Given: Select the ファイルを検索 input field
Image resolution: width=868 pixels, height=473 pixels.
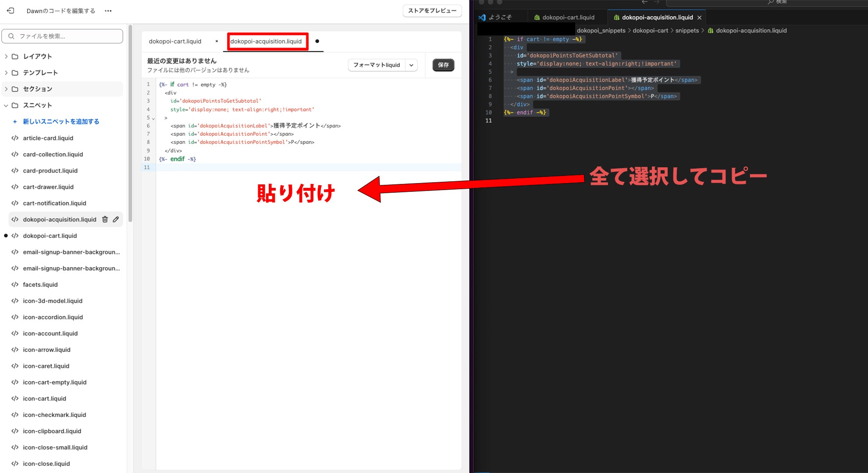Looking at the screenshot, I should [63, 35].
